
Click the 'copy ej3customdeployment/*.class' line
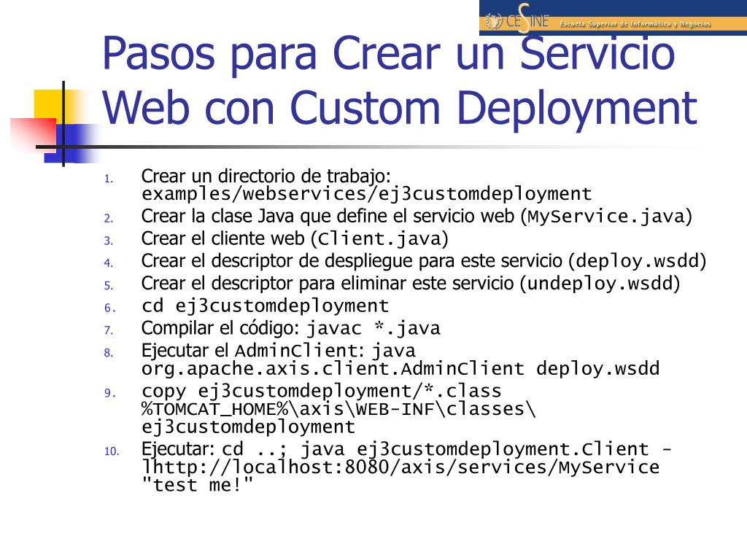click(x=322, y=391)
